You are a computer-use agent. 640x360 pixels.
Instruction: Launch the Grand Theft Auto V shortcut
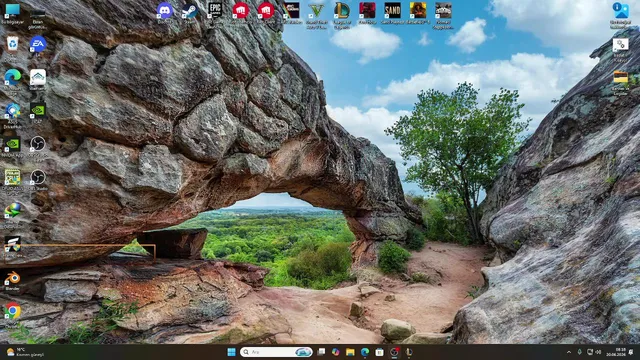316,15
